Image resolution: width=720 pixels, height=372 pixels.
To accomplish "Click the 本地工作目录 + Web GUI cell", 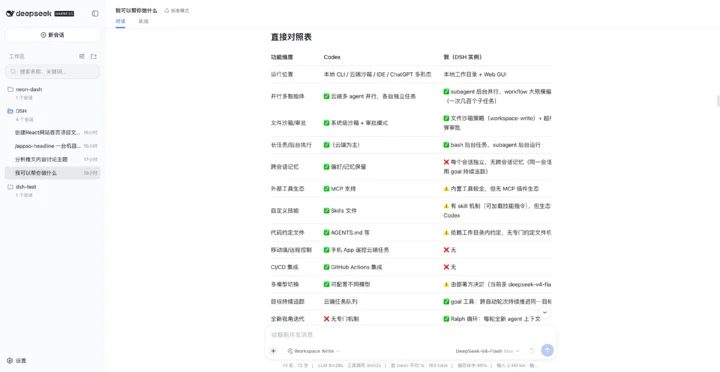I will [475, 74].
